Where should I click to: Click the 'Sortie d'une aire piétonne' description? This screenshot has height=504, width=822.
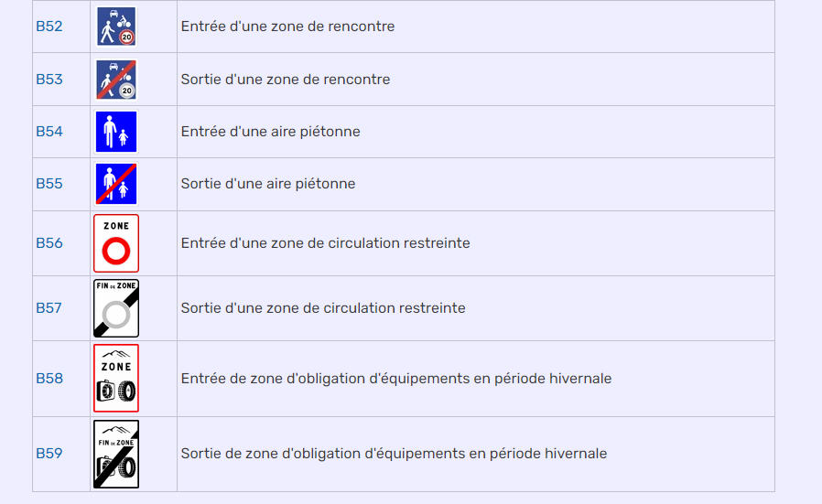(x=268, y=184)
